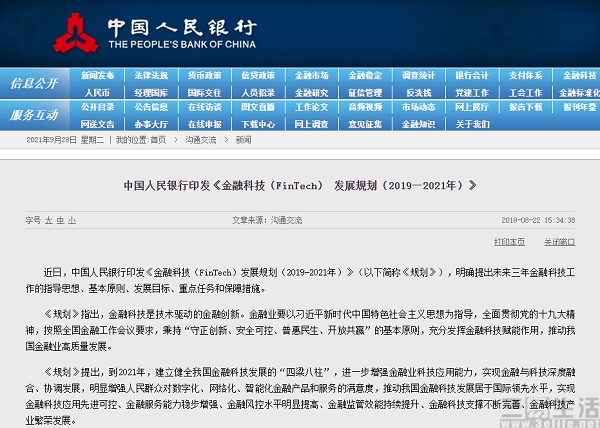The width and height of the screenshot is (600, 428).
Task: Go to 报告下载 page
Action: [525, 107]
